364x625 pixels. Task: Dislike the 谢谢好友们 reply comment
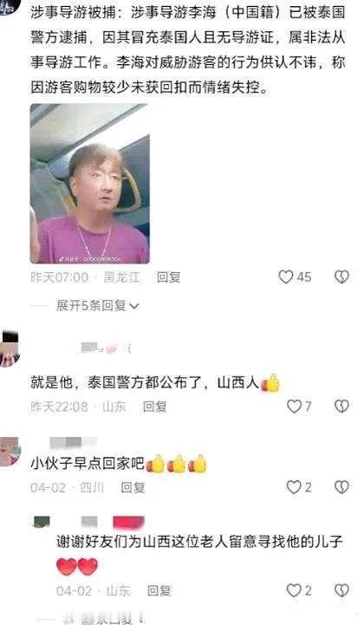(x=341, y=590)
